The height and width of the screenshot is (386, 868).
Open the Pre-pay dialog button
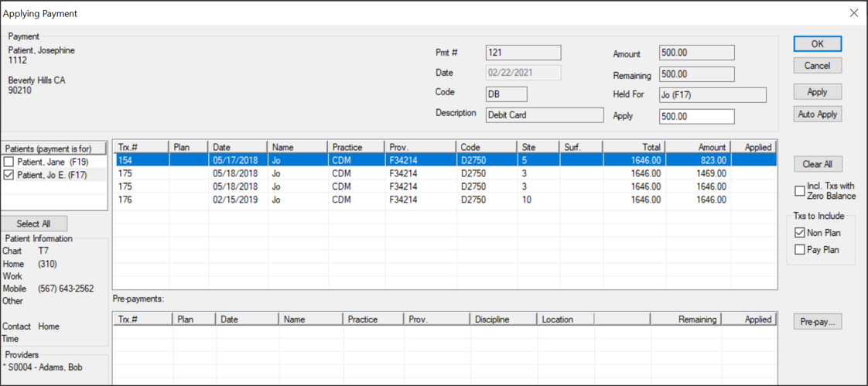point(817,322)
